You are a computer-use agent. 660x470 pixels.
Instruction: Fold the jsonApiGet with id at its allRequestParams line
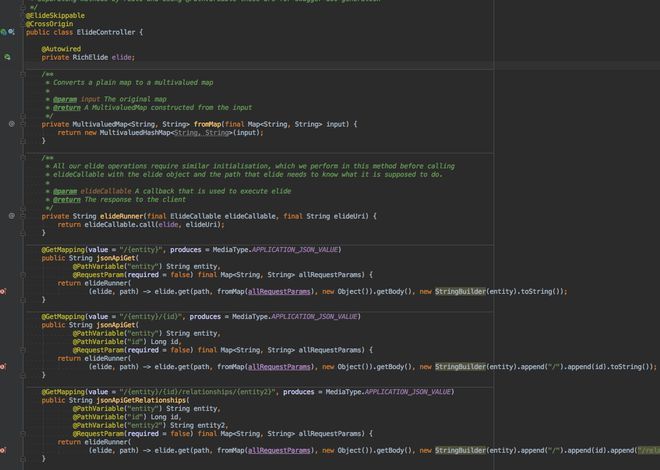pyautogui.click(x=23, y=350)
